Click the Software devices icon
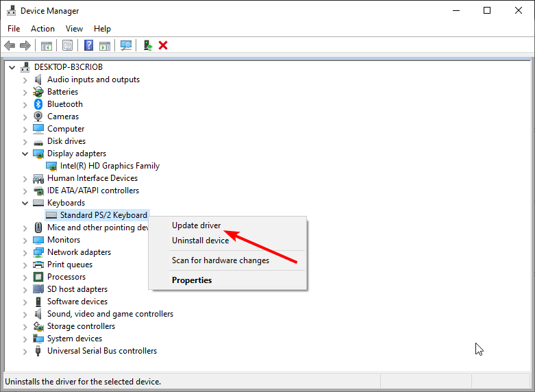This screenshot has width=535, height=392. tap(38, 302)
